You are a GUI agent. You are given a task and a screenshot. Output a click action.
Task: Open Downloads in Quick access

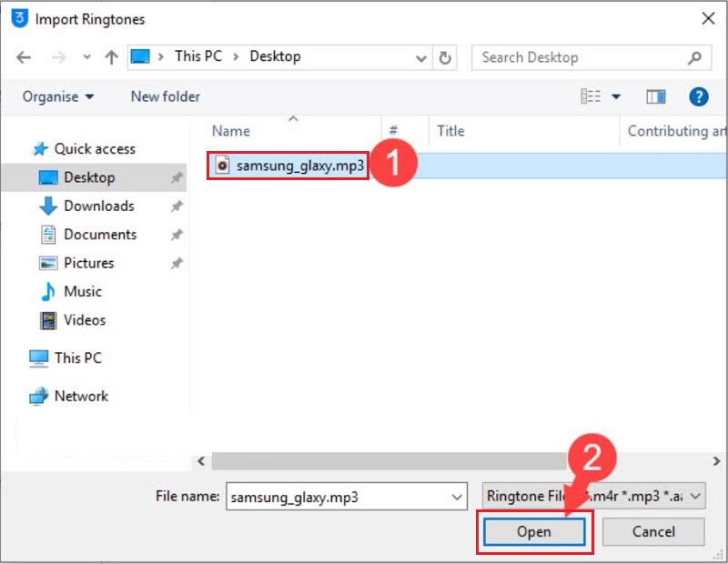98,206
